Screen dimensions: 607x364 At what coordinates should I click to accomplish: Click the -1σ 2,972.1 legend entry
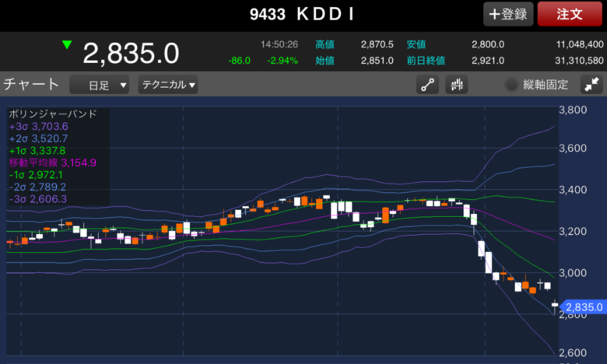(36, 175)
